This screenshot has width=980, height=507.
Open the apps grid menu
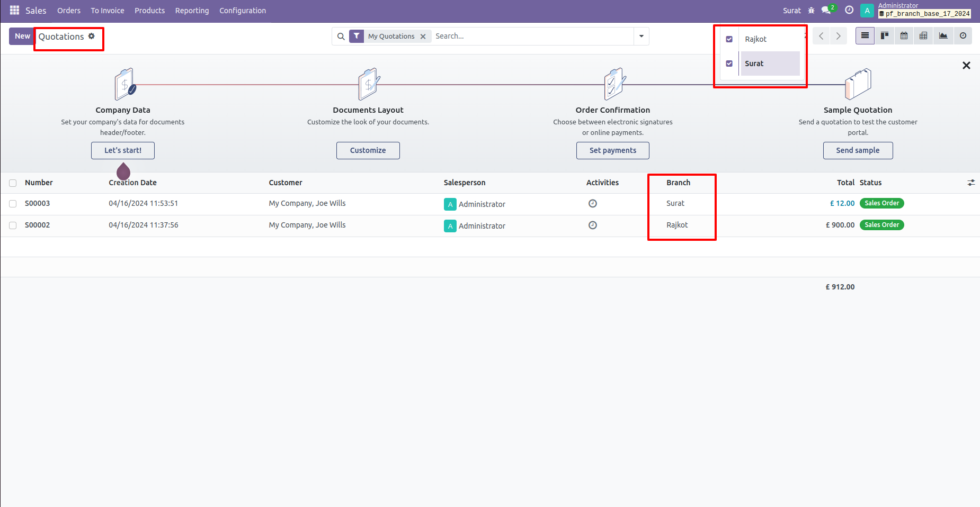[14, 10]
